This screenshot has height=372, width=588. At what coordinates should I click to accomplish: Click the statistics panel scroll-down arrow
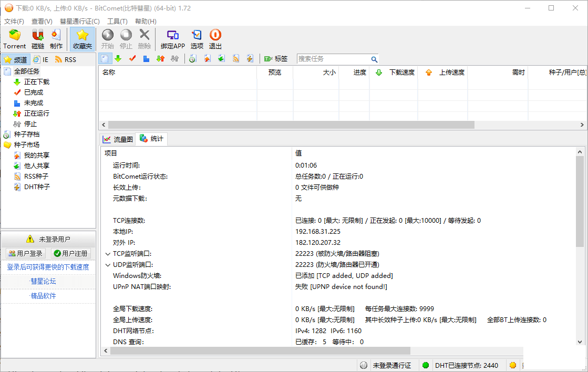tap(580, 342)
